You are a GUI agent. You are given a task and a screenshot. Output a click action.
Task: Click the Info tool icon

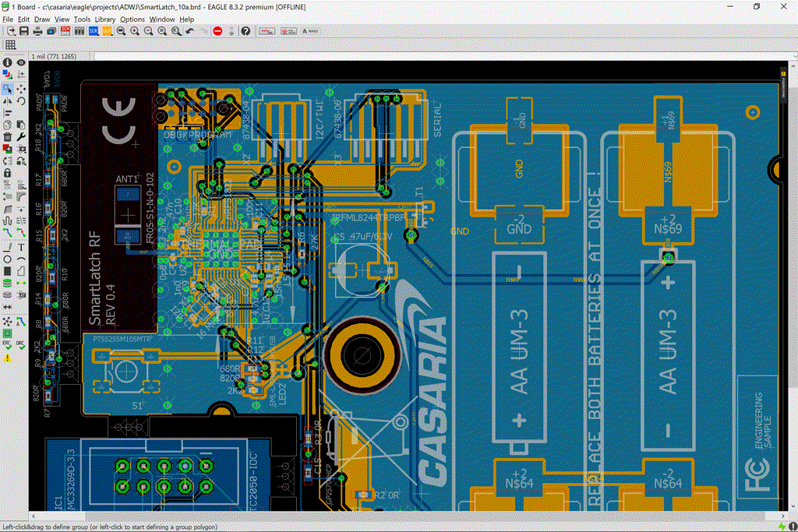7,62
